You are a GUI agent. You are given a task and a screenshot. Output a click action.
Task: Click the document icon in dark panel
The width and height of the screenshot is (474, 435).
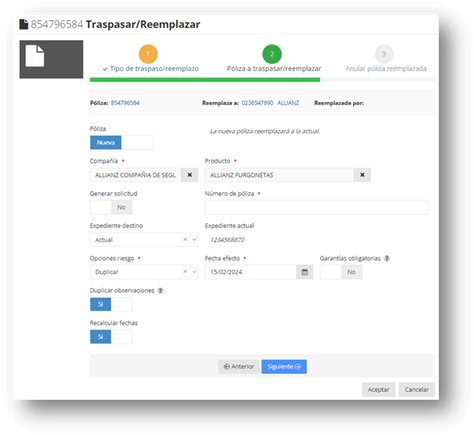[35, 56]
